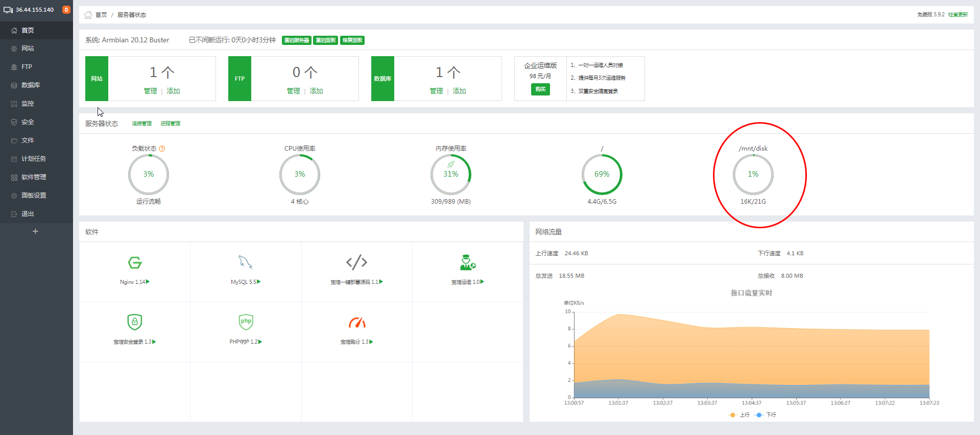Click the 重启面板 restart panel button
Screen dimensions: 980x435
coord(326,40)
